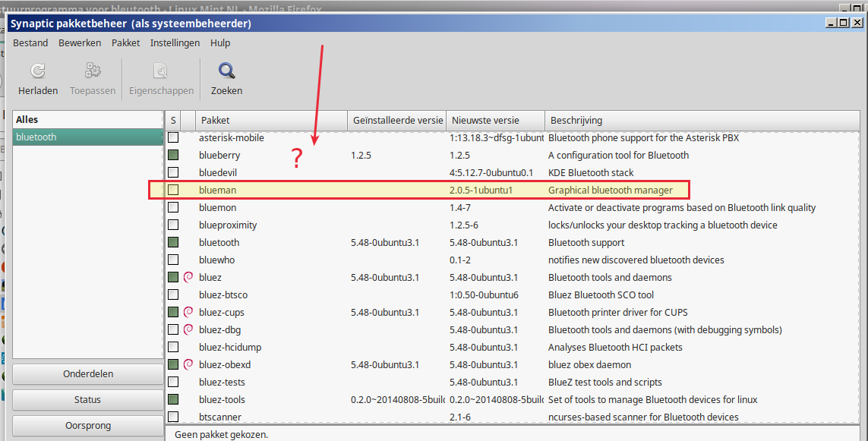The image size is (868, 441).
Task: Click version 2.0.5-1ubuntu1 of blueman
Action: [481, 190]
